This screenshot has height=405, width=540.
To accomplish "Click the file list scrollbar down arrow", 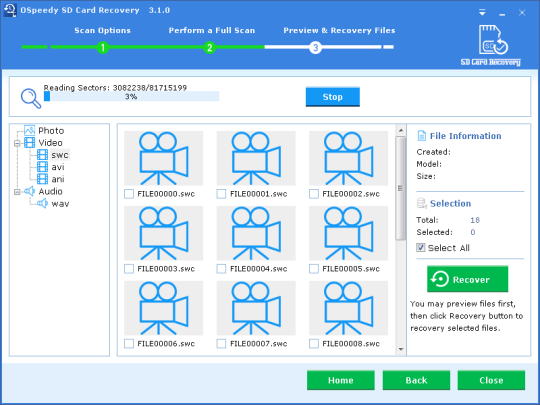I will [401, 350].
